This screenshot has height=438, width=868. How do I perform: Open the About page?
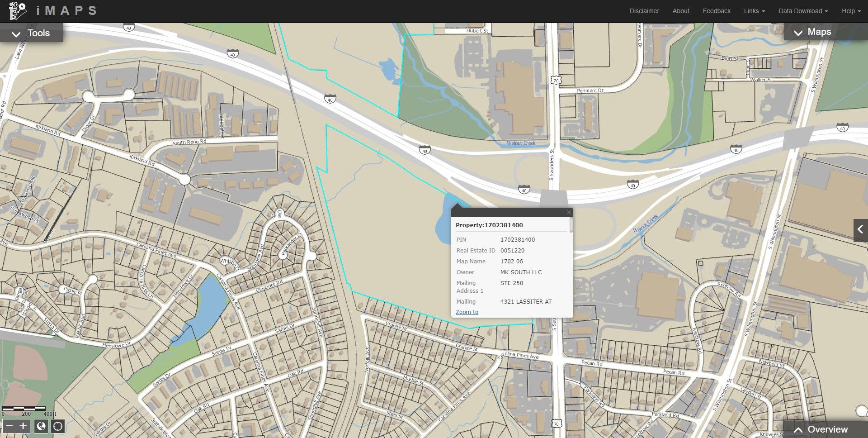click(680, 11)
